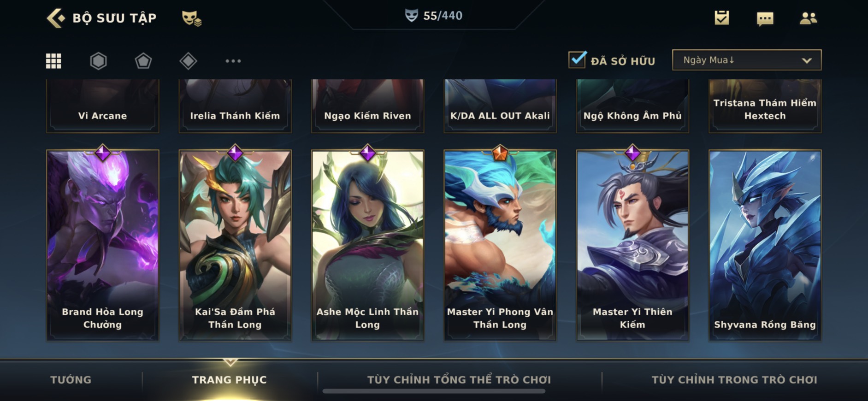
Task: Open the mask and coins skin shop icon
Action: 191,18
